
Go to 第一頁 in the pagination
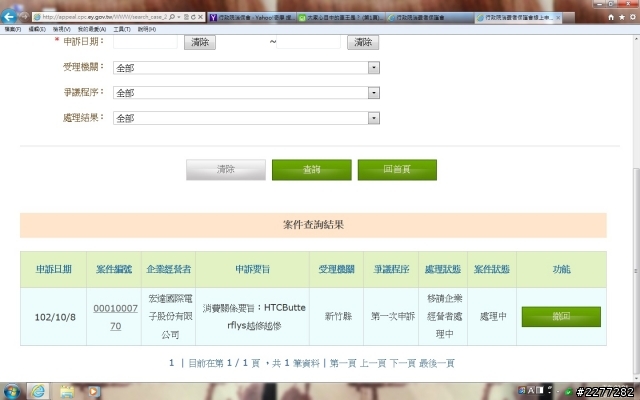[343, 363]
